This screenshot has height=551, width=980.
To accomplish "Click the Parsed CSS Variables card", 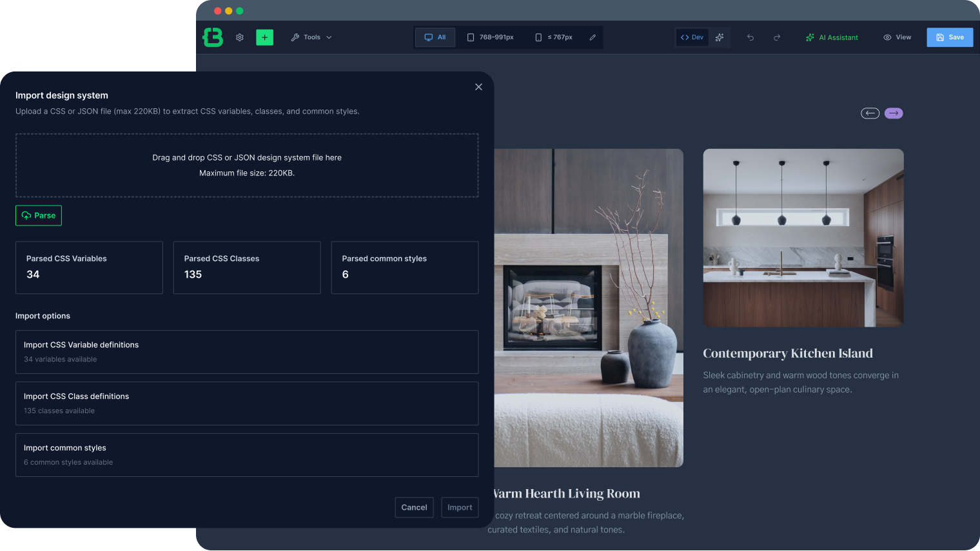I will (89, 267).
